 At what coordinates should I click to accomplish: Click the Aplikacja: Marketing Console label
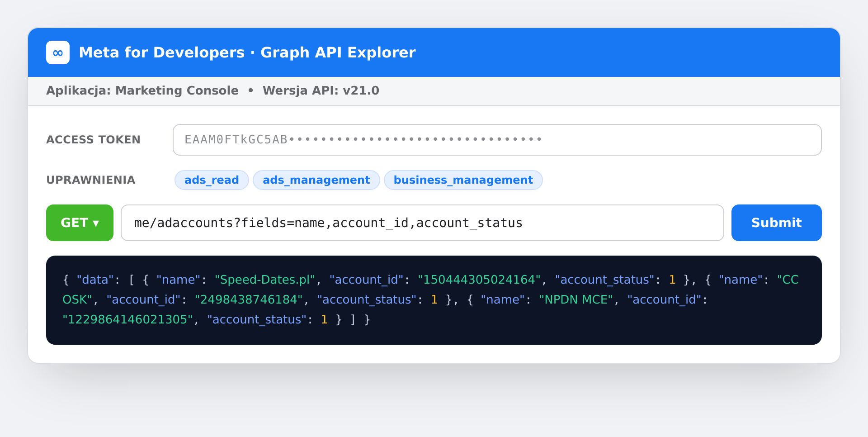[x=142, y=90]
